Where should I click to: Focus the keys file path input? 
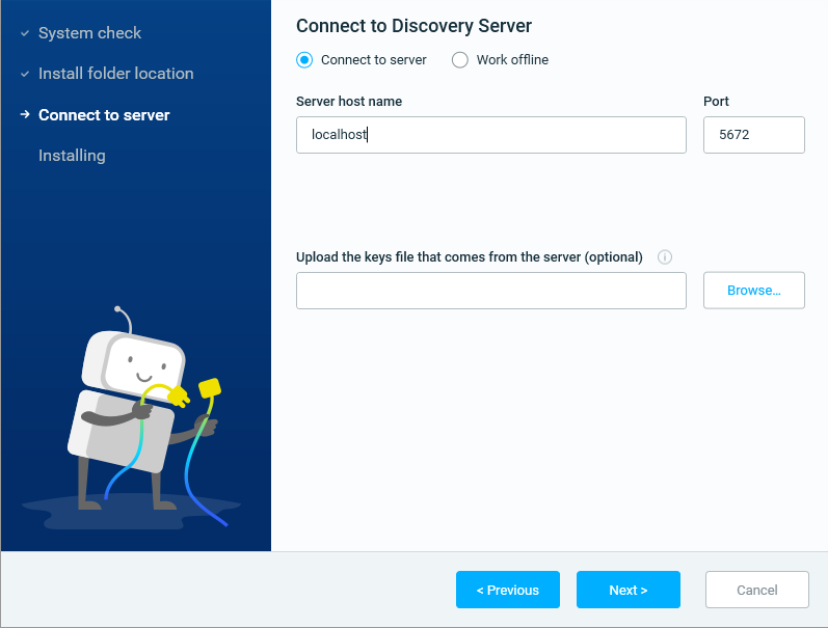tap(491, 290)
